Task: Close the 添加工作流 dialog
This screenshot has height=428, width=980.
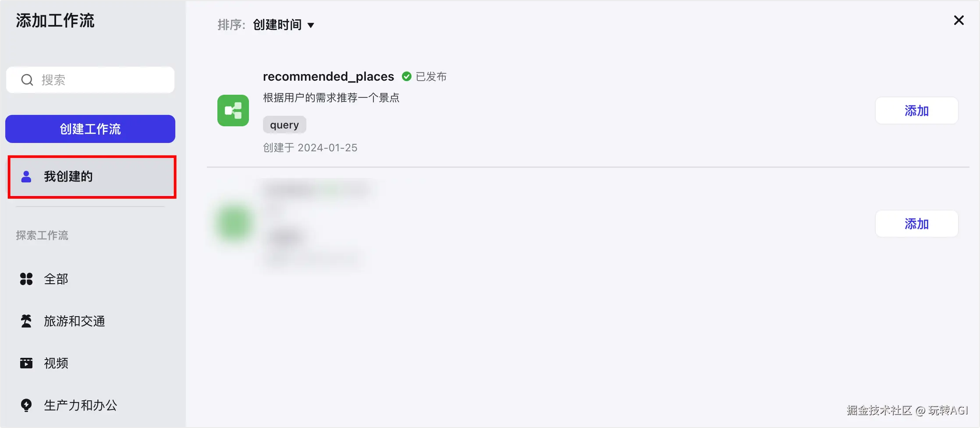Action: coord(959,20)
